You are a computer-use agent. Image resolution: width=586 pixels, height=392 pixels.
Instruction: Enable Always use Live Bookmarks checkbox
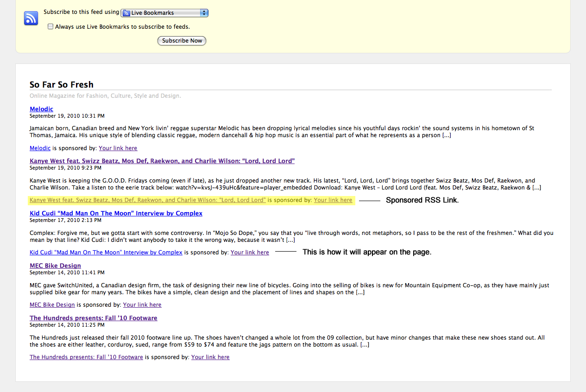(x=50, y=26)
